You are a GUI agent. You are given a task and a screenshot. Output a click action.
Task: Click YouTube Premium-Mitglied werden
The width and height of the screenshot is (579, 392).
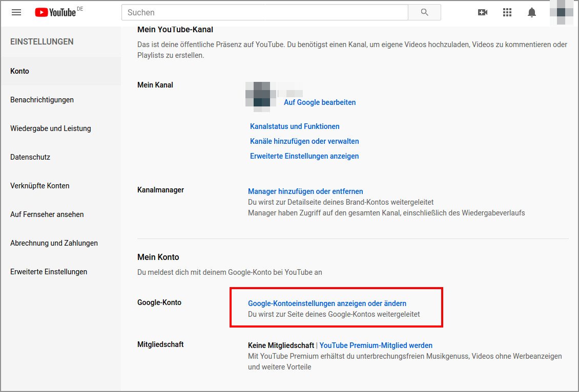[x=376, y=345]
